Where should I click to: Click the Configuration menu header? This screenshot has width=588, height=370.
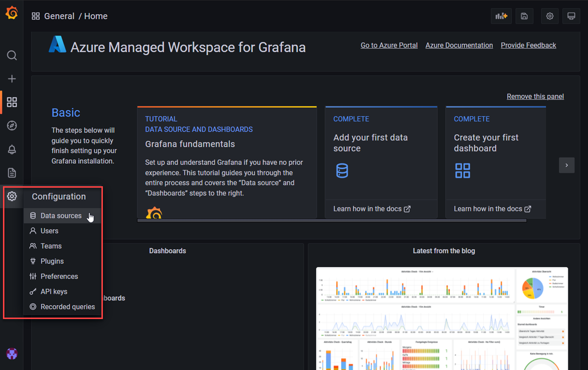(59, 197)
